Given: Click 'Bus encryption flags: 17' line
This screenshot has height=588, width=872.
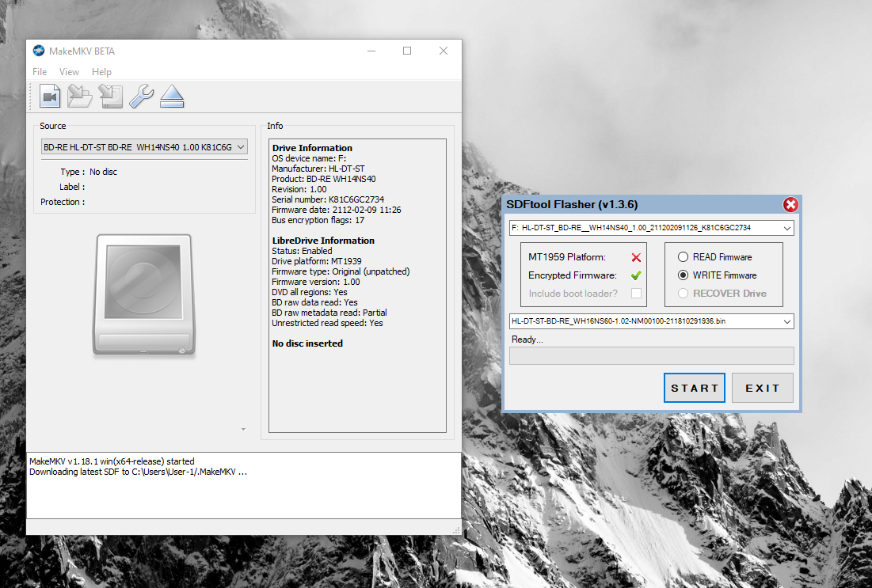Looking at the screenshot, I should [x=318, y=220].
